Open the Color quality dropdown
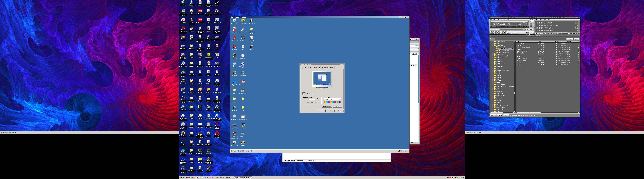The image size is (644, 179). [340, 99]
